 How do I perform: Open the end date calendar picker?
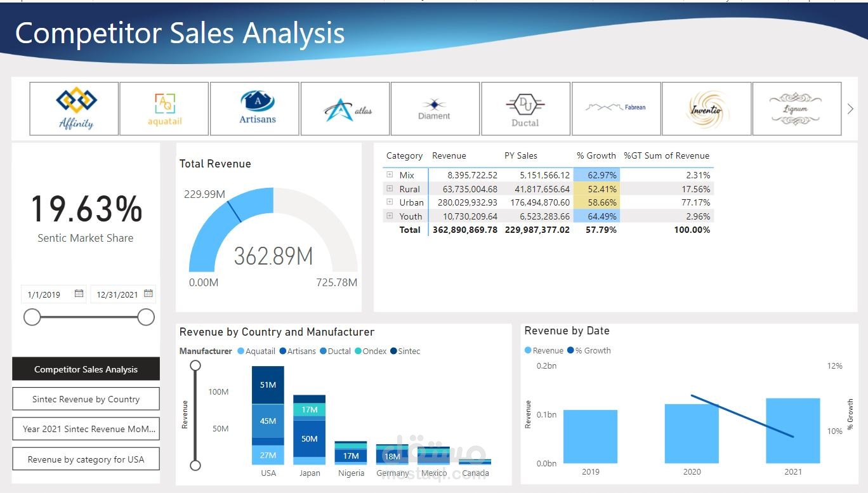[x=148, y=293]
